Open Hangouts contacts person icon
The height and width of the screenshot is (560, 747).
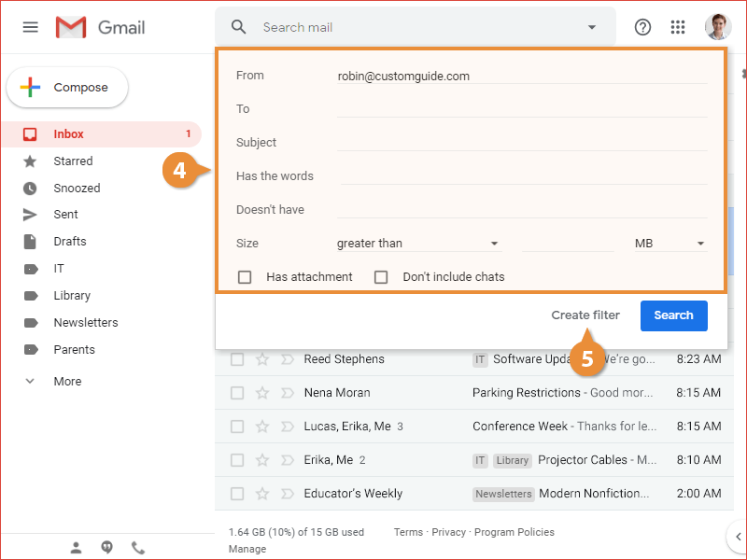(x=76, y=548)
